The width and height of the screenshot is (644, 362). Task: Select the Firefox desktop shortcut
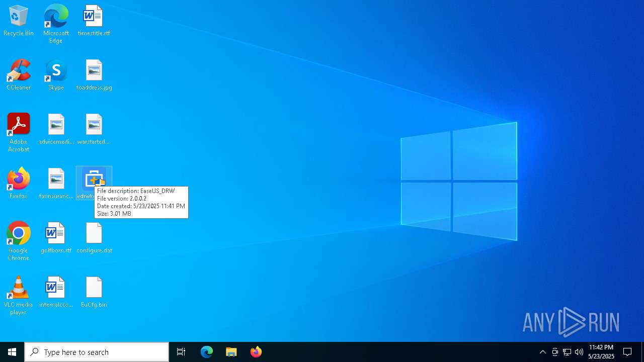click(19, 184)
